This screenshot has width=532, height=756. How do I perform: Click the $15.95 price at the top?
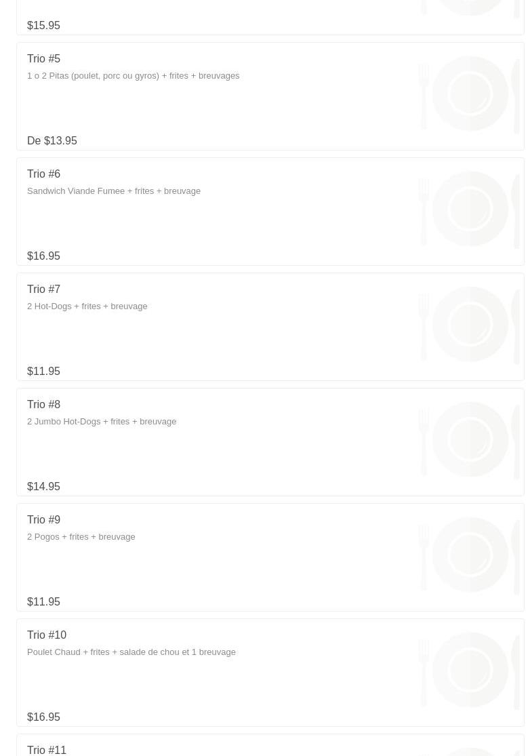click(x=44, y=26)
